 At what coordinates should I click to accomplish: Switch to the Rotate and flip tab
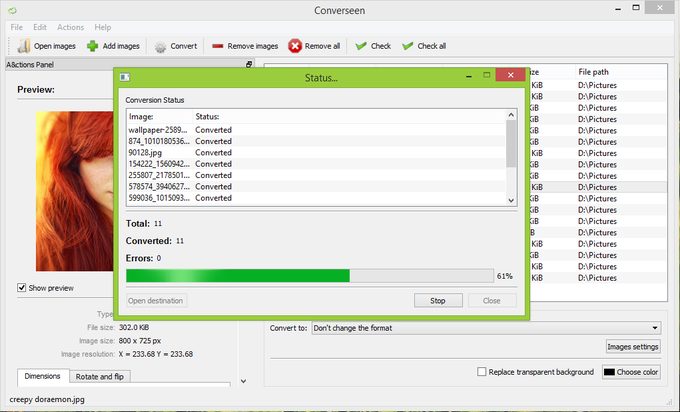tap(100, 376)
